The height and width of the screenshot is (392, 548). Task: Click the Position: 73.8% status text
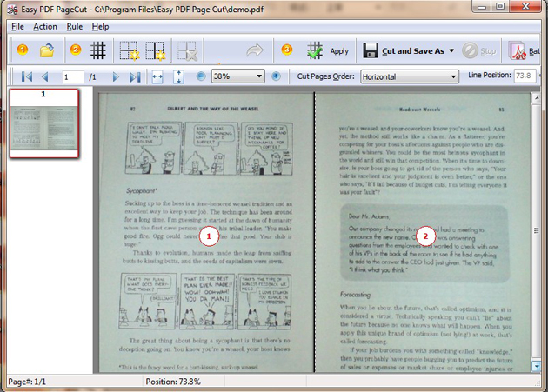coord(173,382)
